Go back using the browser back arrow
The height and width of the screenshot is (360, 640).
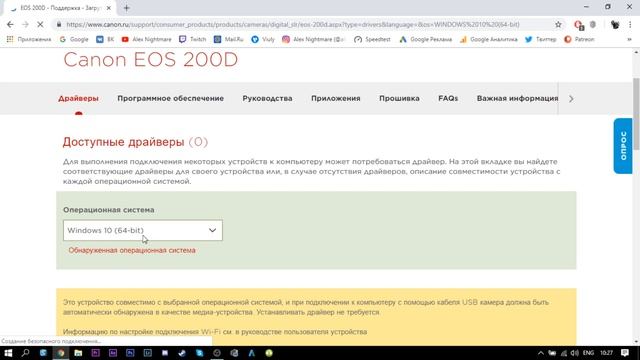tap(10, 24)
